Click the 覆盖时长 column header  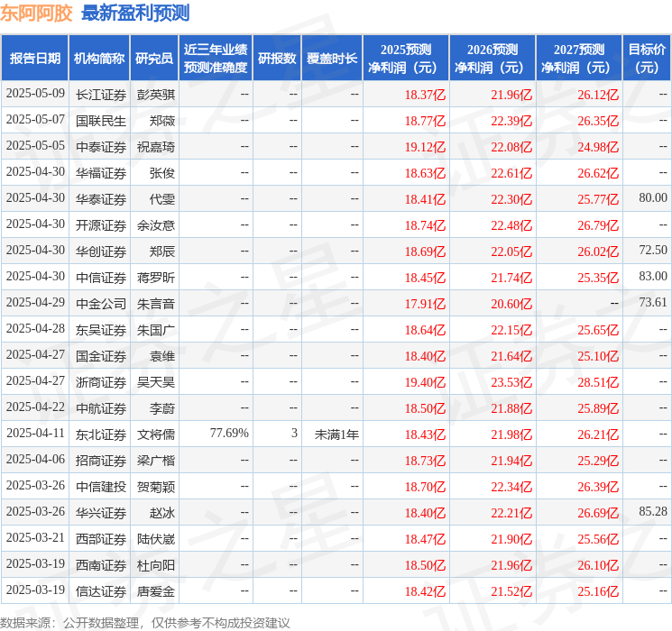coord(332,59)
